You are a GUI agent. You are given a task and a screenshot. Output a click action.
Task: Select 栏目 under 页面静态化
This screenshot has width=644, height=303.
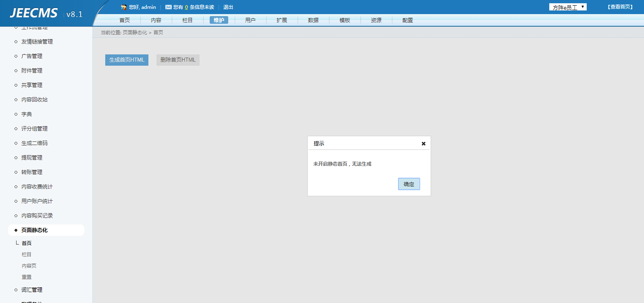pyautogui.click(x=27, y=254)
